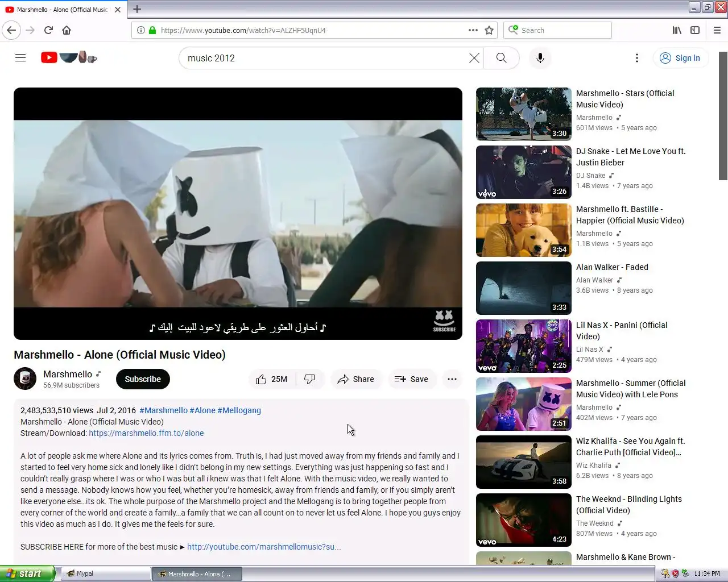Run YouTube search with magnifier button

pyautogui.click(x=501, y=58)
